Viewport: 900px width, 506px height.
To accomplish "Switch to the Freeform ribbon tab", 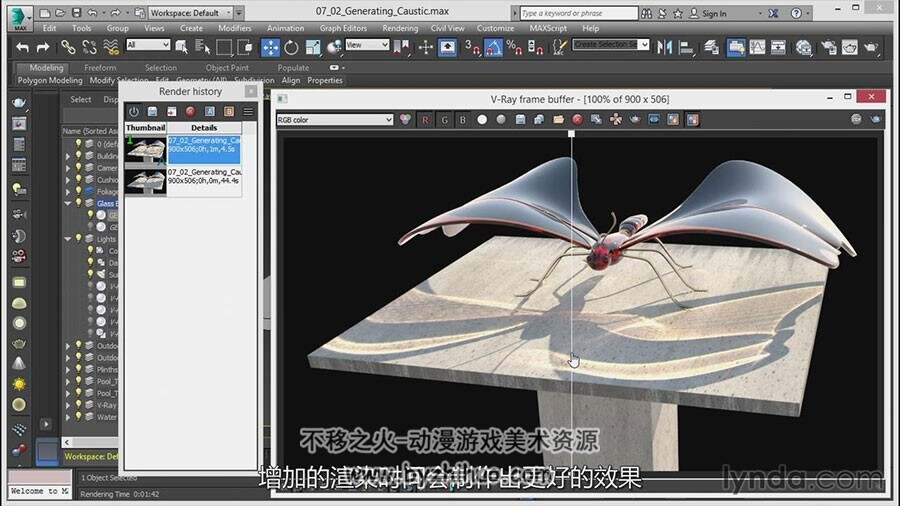I will coord(100,68).
